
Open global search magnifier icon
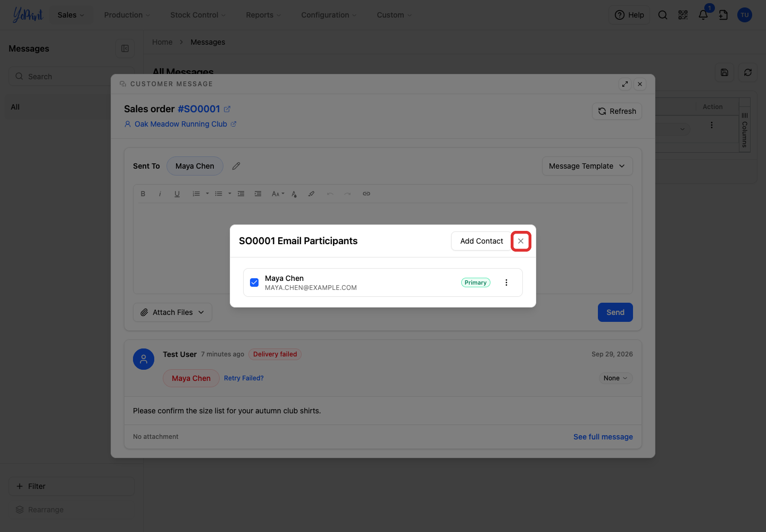pyautogui.click(x=663, y=15)
